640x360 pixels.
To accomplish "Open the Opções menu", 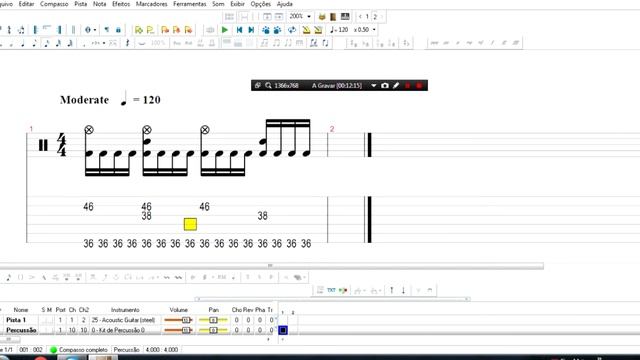I will point(260,4).
